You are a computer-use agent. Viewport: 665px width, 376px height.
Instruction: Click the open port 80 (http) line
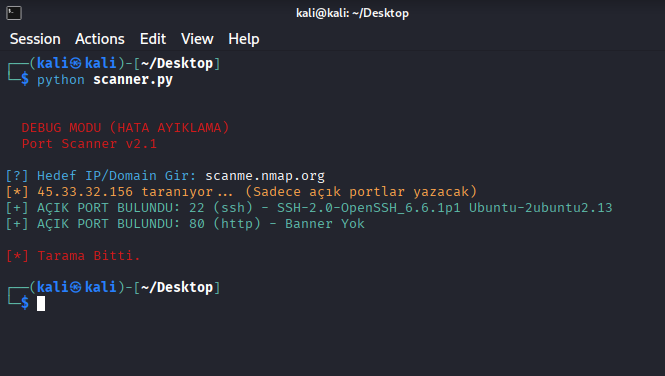pos(185,224)
